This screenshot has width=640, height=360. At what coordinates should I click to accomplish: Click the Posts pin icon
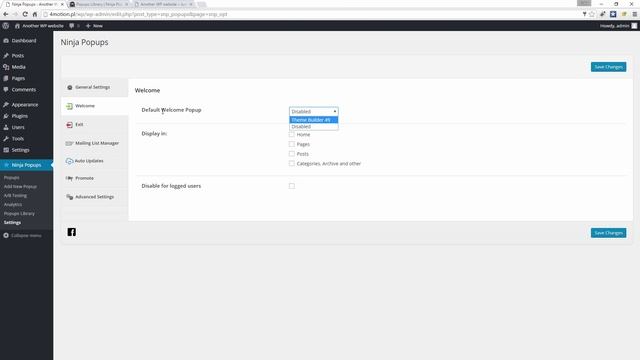6,56
